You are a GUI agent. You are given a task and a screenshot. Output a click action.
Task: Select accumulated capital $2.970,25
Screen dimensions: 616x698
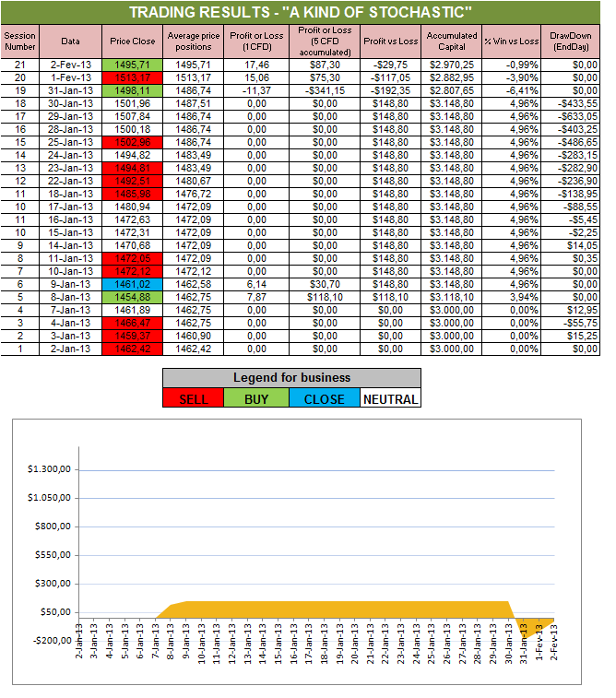(x=451, y=65)
